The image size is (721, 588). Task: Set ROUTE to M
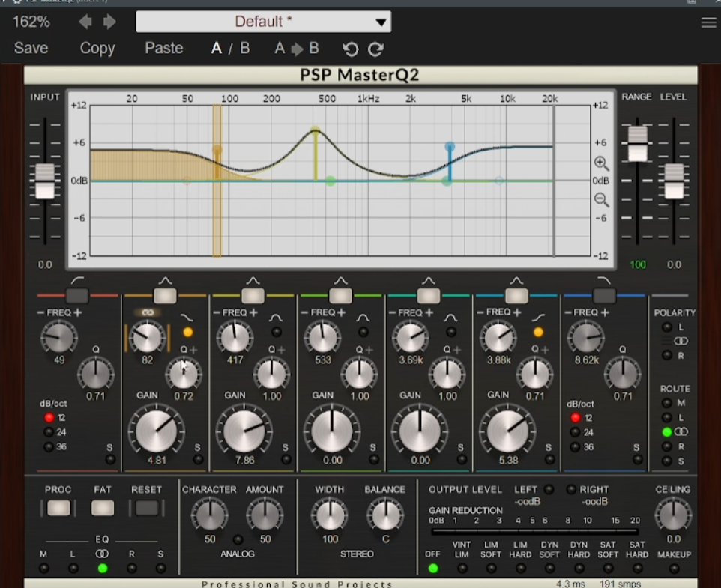click(x=667, y=403)
